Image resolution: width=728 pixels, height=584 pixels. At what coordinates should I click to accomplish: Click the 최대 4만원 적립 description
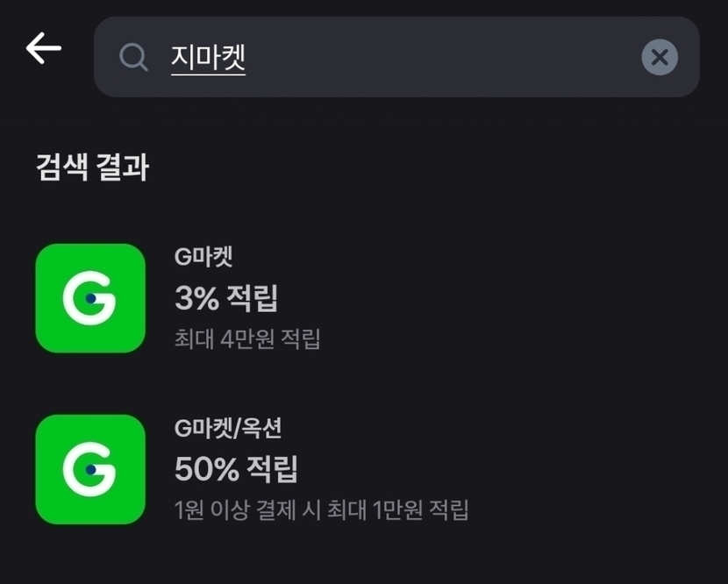point(247,338)
